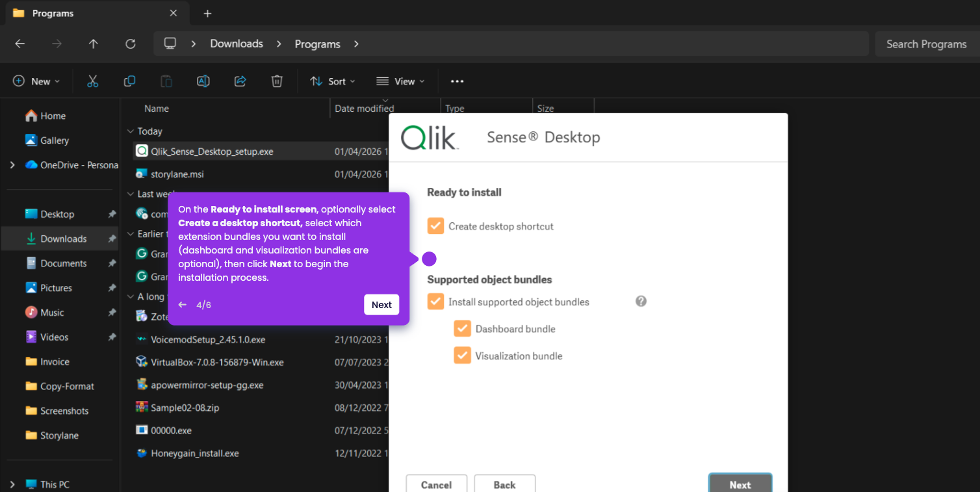Refresh the Programs folder view
Viewport: 980px width, 492px height.
click(131, 44)
